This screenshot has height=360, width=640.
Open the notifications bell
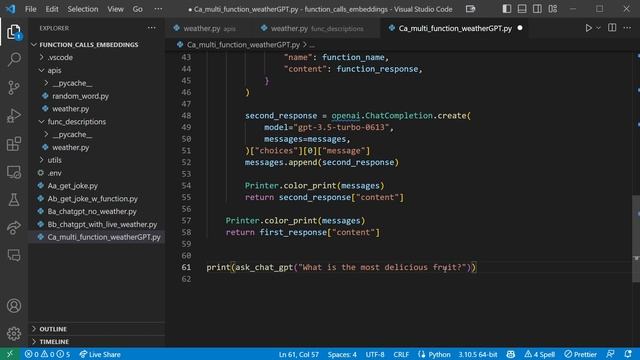(x=628, y=354)
